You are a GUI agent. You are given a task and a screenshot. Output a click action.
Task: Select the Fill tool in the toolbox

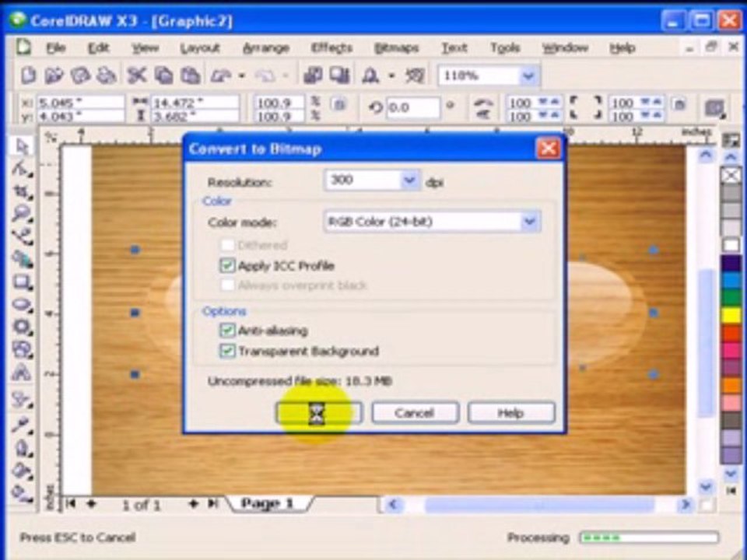(22, 471)
